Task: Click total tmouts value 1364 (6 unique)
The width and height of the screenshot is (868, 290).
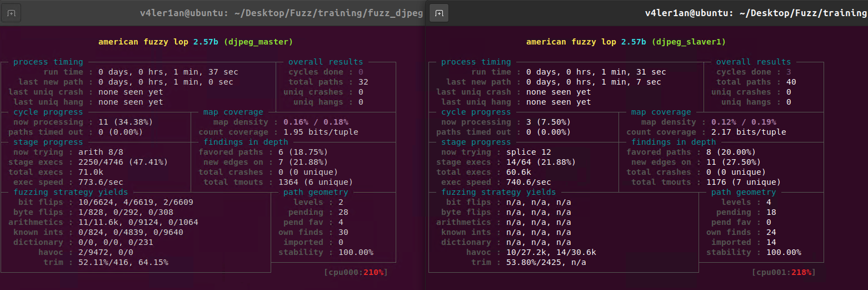Action: coord(318,182)
